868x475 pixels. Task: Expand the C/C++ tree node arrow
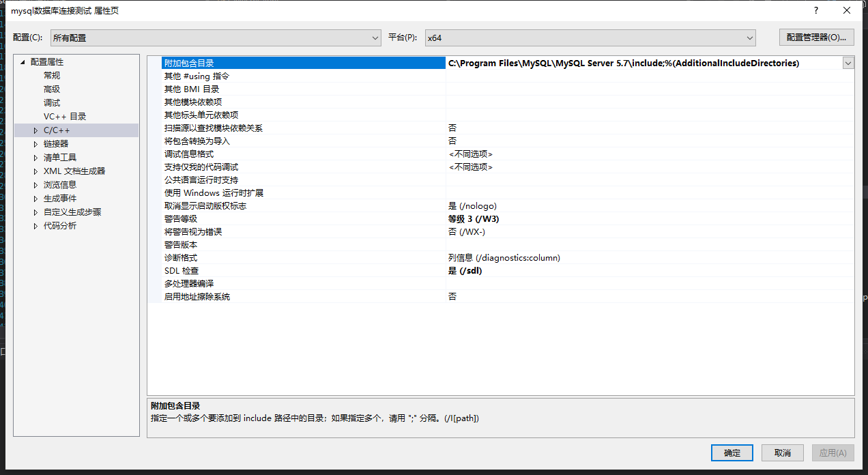coord(36,130)
